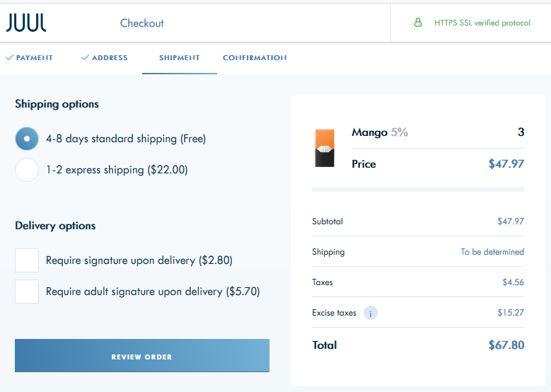
Task: Select 4-8 days standard shipping radio
Action: 27,139
